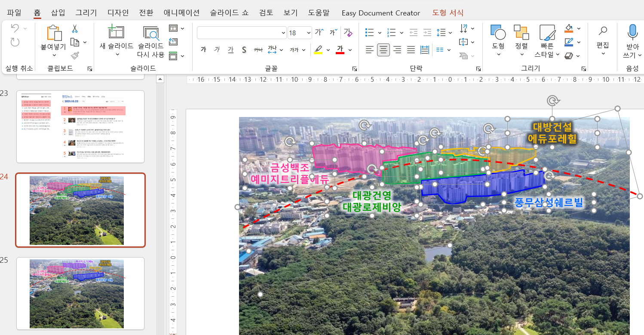Switch to the 슬라이드 쇼 tab
Image resolution: width=644 pixels, height=335 pixels.
point(229,12)
